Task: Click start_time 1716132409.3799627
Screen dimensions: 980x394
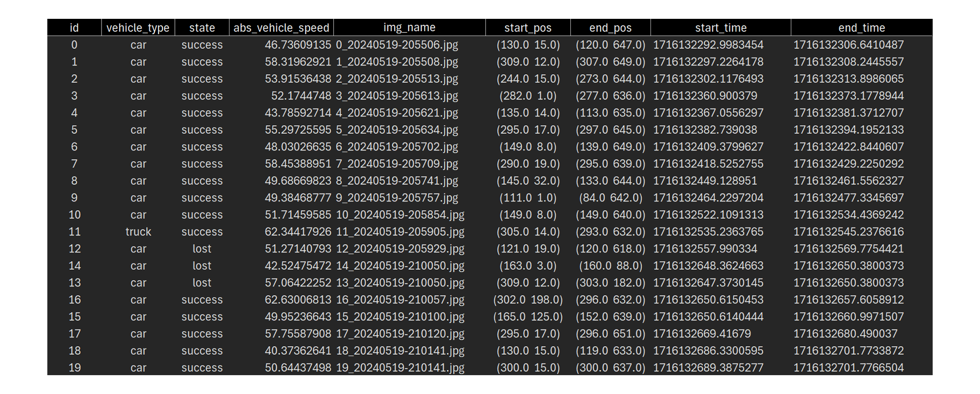Action: 708,147
